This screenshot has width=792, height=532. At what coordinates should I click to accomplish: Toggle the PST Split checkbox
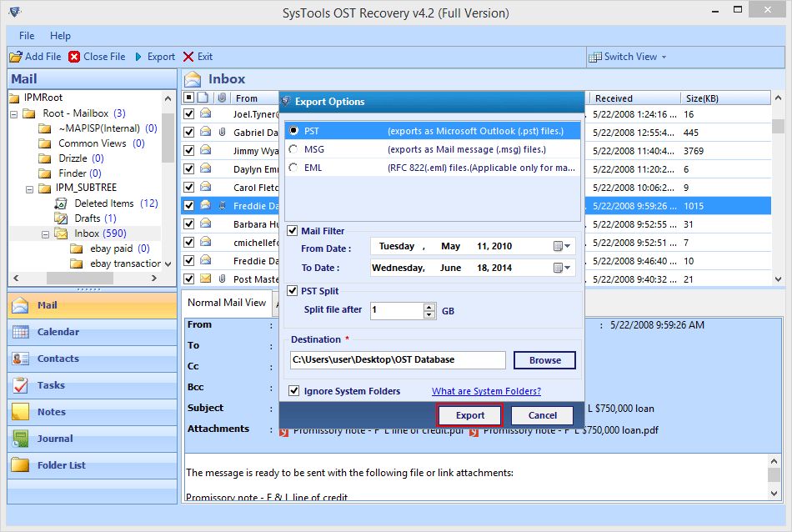(292, 290)
